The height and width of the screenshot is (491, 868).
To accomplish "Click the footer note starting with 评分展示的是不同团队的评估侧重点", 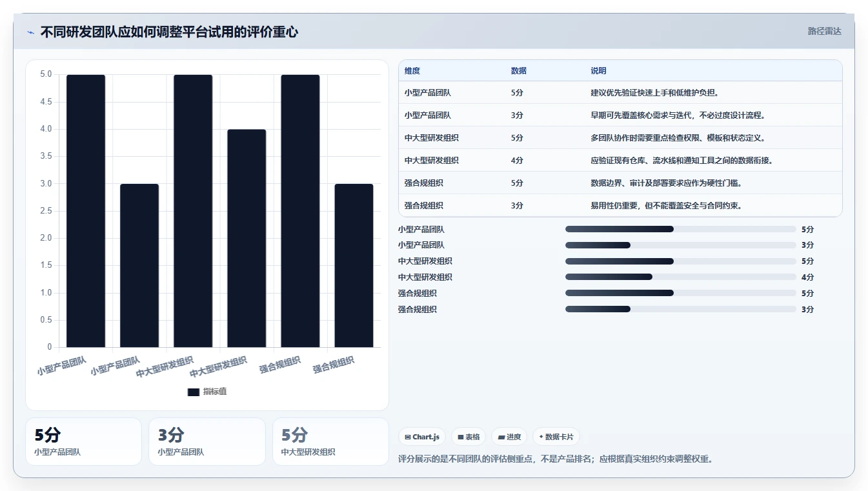I will (x=555, y=459).
